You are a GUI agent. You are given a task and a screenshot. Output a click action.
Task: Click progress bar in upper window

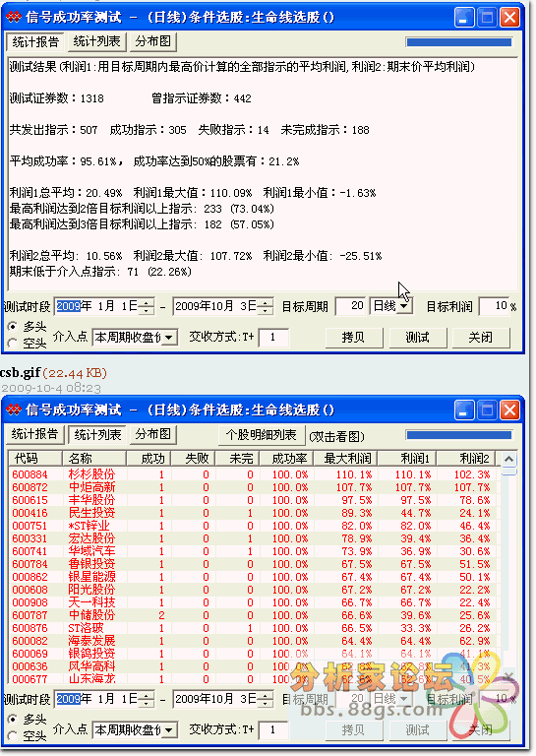tap(459, 42)
